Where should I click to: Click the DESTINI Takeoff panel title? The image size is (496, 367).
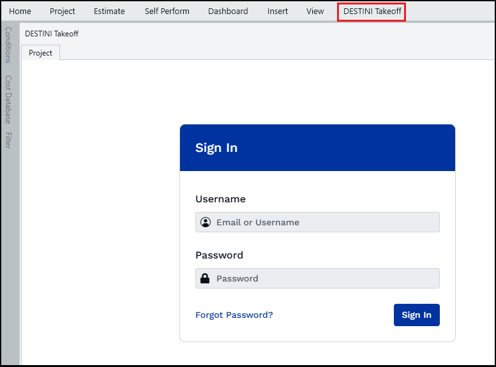point(52,34)
